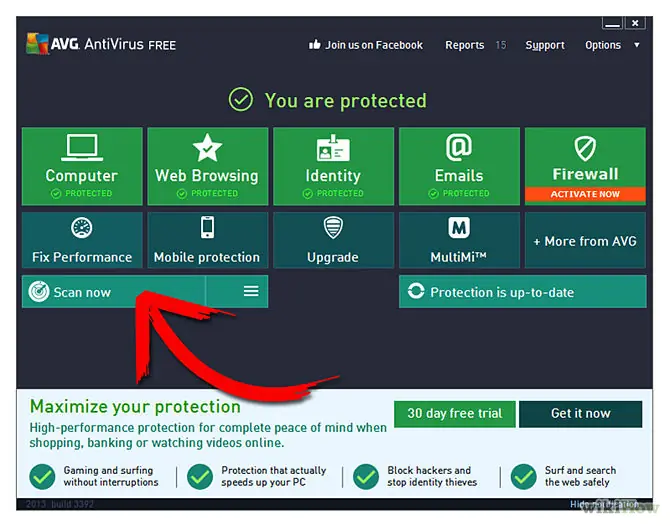Image resolution: width=670 pixels, height=526 pixels.
Task: Click the Fix Performance label
Action: pyautogui.click(x=82, y=257)
